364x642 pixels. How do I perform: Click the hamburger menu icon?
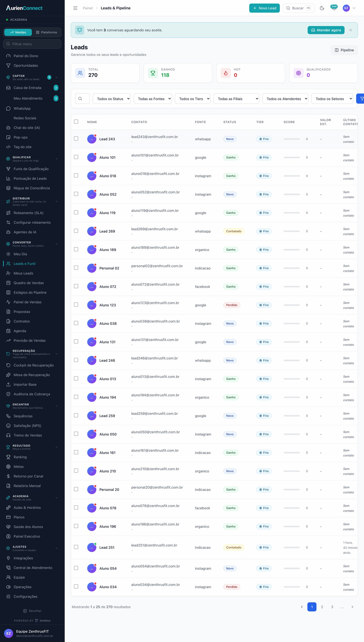pos(75,8)
